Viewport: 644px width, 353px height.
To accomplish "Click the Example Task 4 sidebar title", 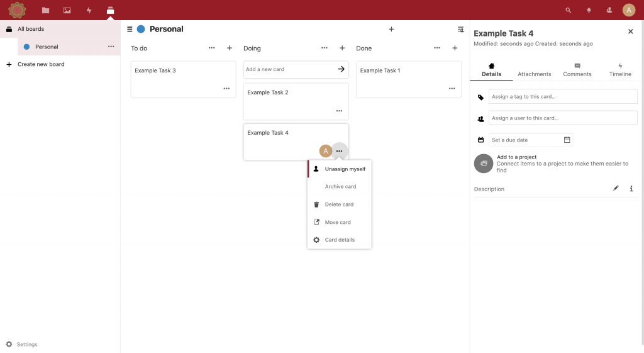I will click(504, 33).
